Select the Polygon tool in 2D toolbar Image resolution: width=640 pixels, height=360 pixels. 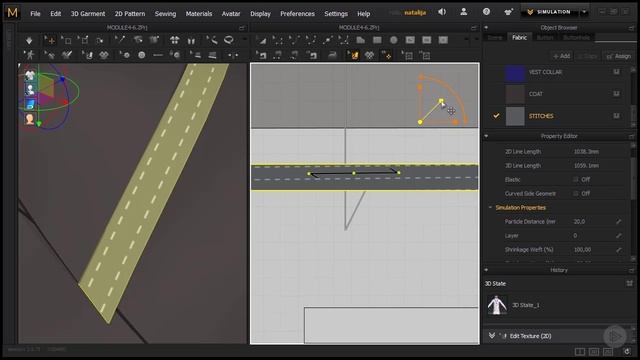point(360,40)
